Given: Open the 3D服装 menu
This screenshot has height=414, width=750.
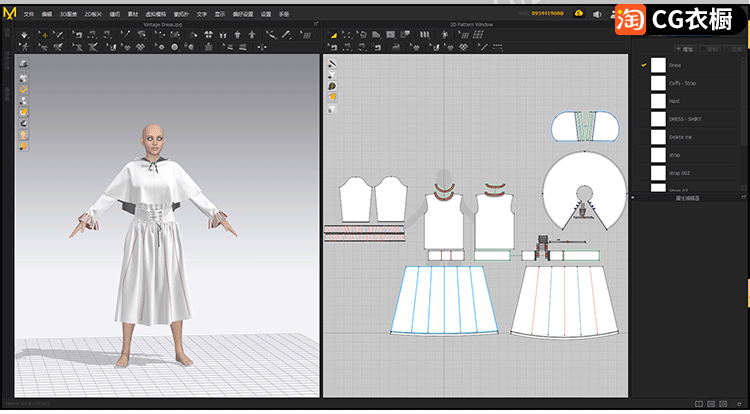Looking at the screenshot, I should coord(68,14).
